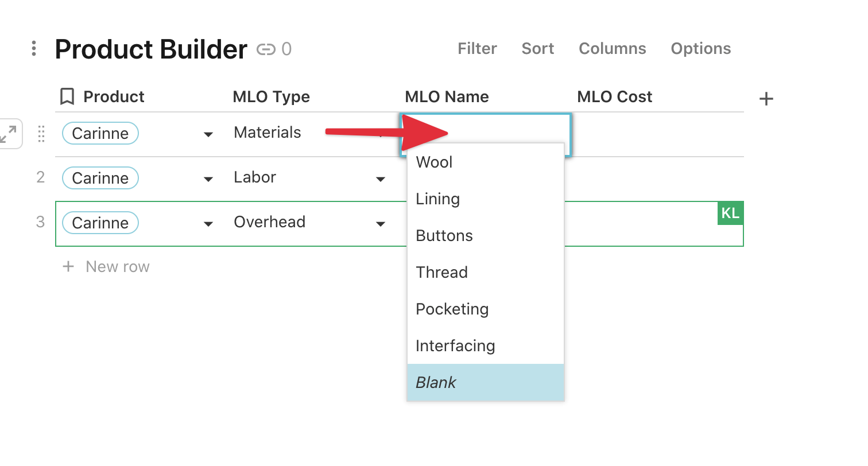This screenshot has width=868, height=466.
Task: Click the Carinne chip in row 2
Action: click(100, 178)
